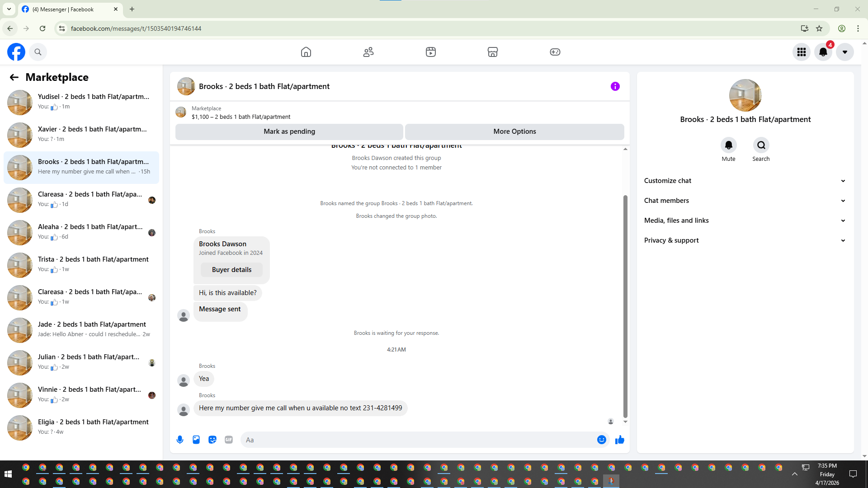
Task: Click the Aa message input field
Action: [418, 440]
